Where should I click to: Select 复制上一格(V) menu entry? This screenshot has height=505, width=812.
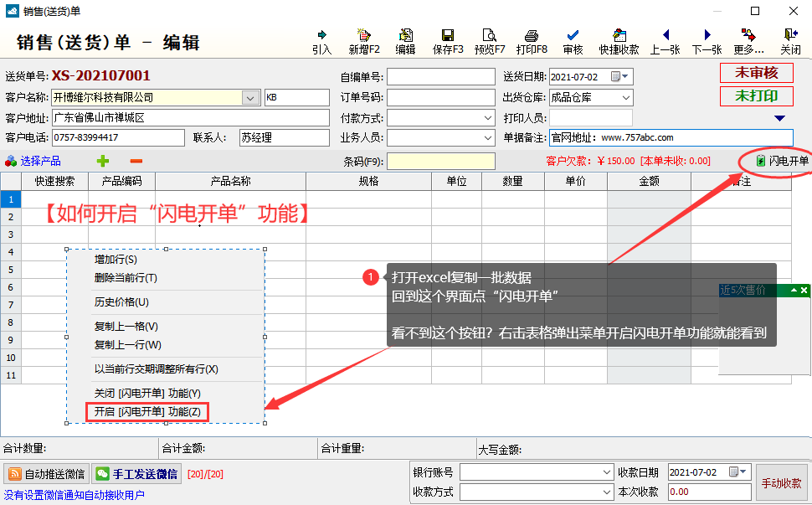(126, 327)
